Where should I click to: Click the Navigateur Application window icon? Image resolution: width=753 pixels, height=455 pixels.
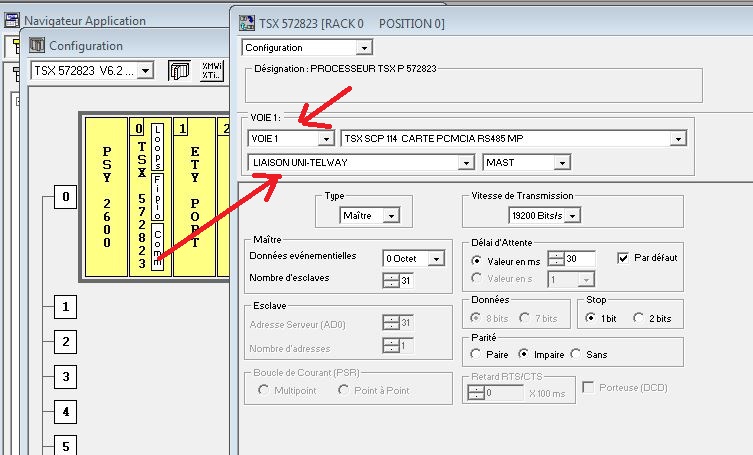click(x=12, y=21)
